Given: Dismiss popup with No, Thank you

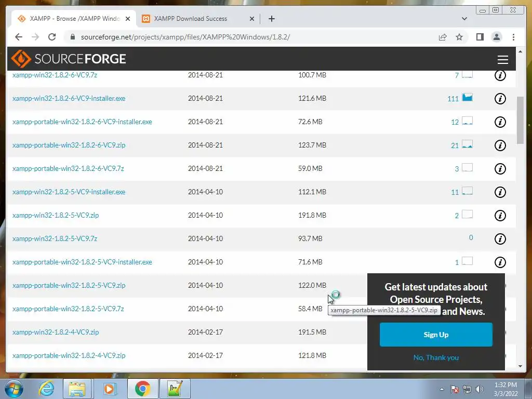Looking at the screenshot, I should pyautogui.click(x=436, y=357).
